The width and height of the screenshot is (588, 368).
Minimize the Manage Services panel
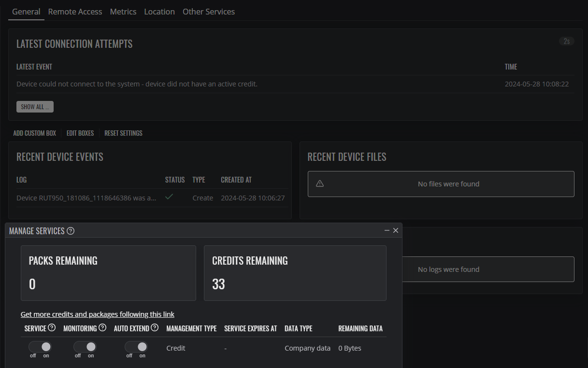387,231
